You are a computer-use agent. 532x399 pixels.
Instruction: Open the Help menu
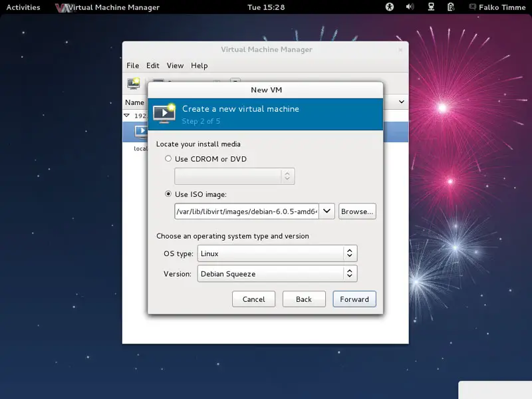click(199, 66)
